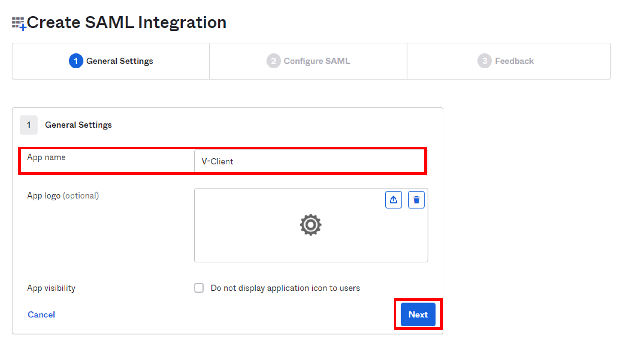The height and width of the screenshot is (348, 644).
Task: Click the 'App logo (optional)' label
Action: coord(63,196)
